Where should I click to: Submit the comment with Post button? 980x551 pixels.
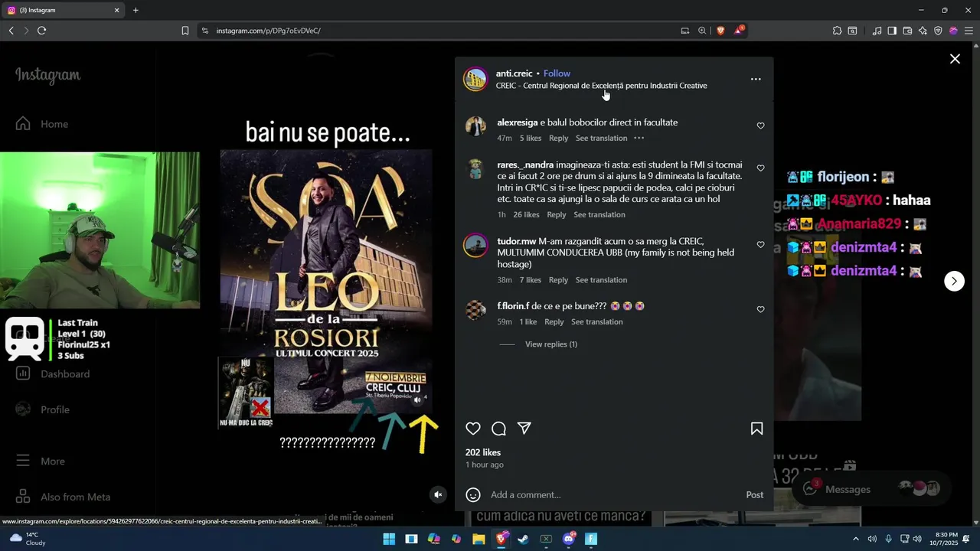(x=755, y=494)
